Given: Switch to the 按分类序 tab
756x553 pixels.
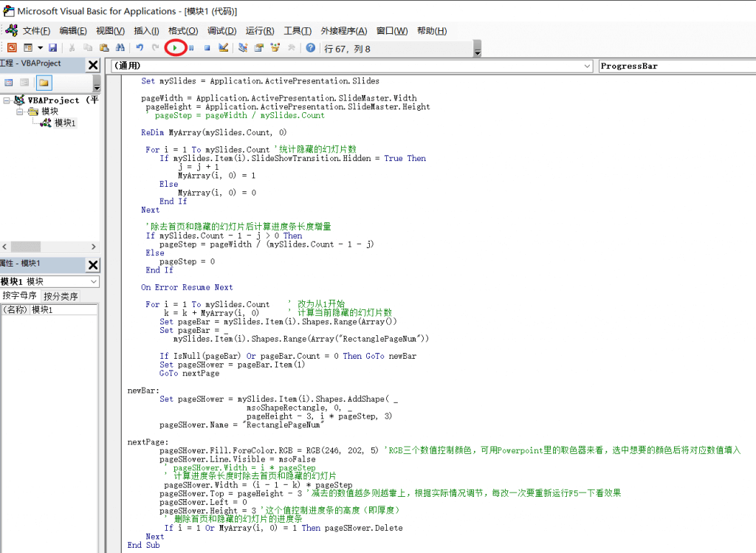Looking at the screenshot, I should pos(61,296).
